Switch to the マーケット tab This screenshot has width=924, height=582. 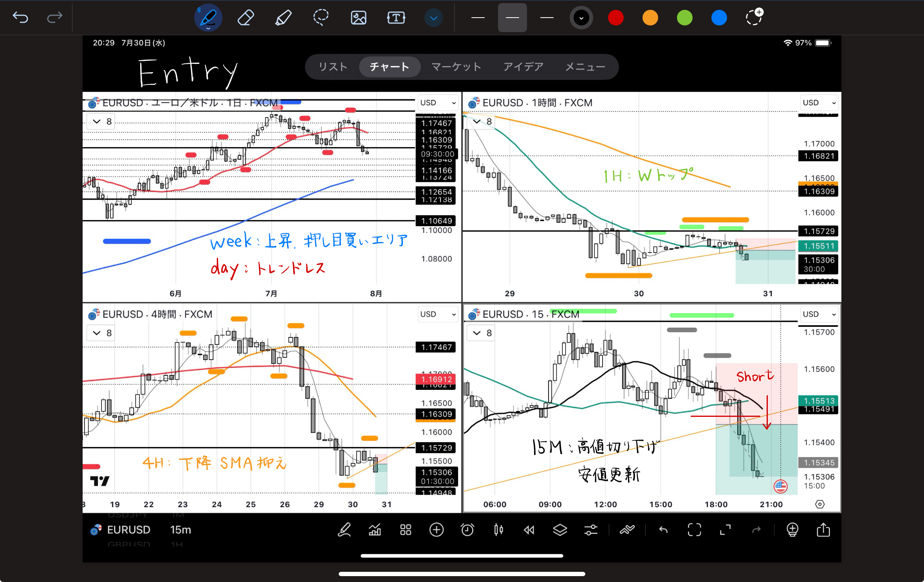(x=456, y=67)
